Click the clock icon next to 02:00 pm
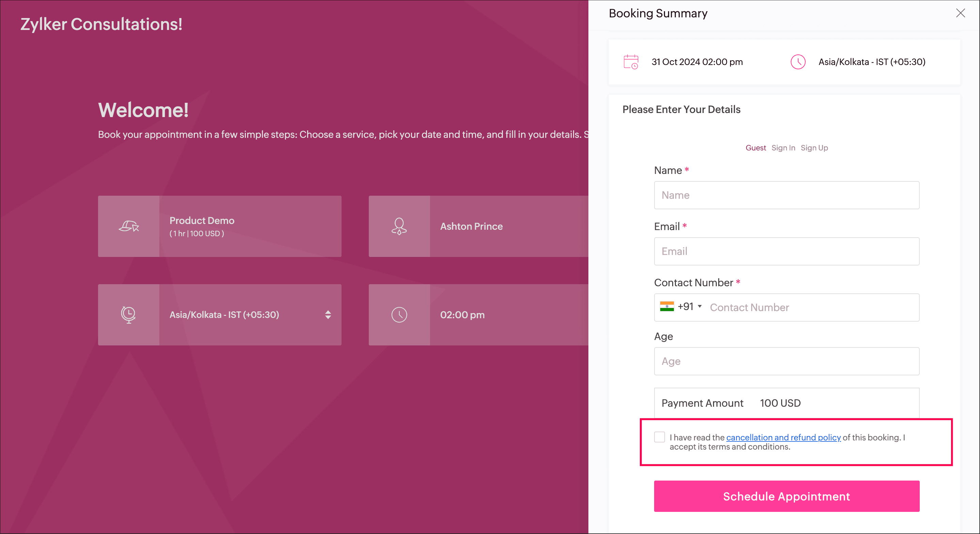 point(399,315)
